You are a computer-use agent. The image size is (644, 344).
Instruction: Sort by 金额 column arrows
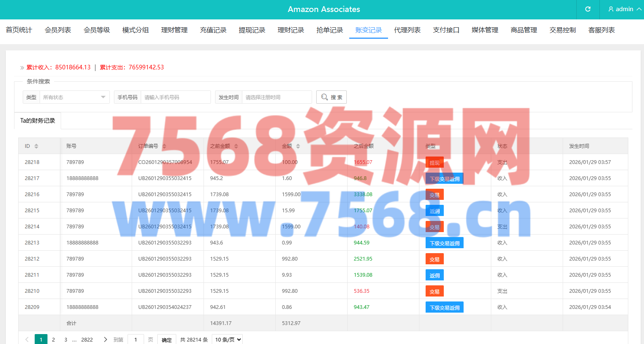click(x=298, y=146)
